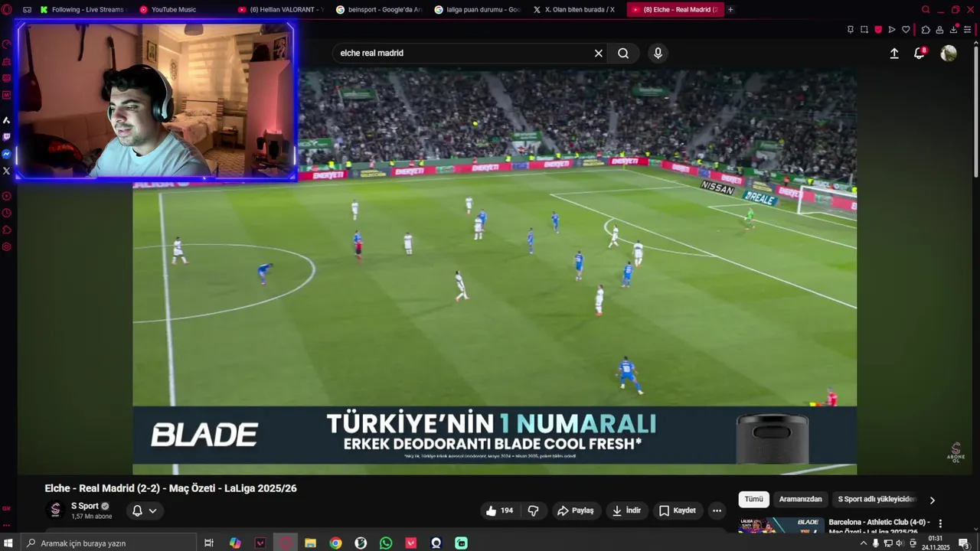Open the taskbar clock showing 01:31
Screen dimensions: 980x551
click(936, 543)
